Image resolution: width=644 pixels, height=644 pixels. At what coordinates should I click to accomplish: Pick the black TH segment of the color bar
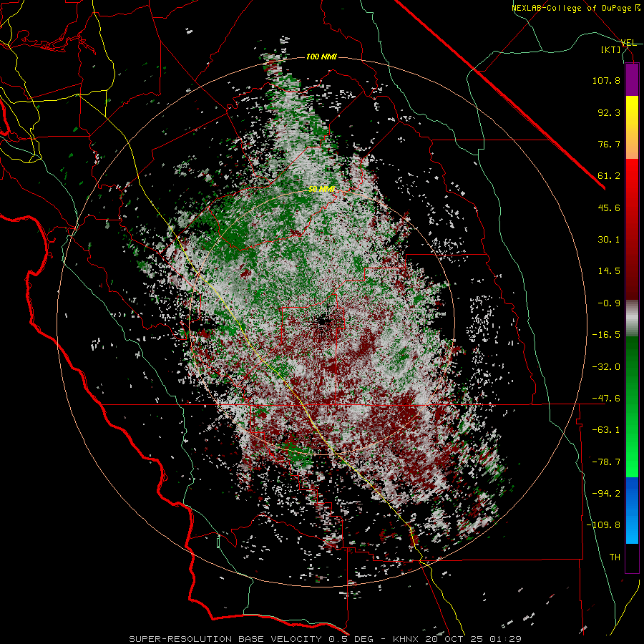632,558
